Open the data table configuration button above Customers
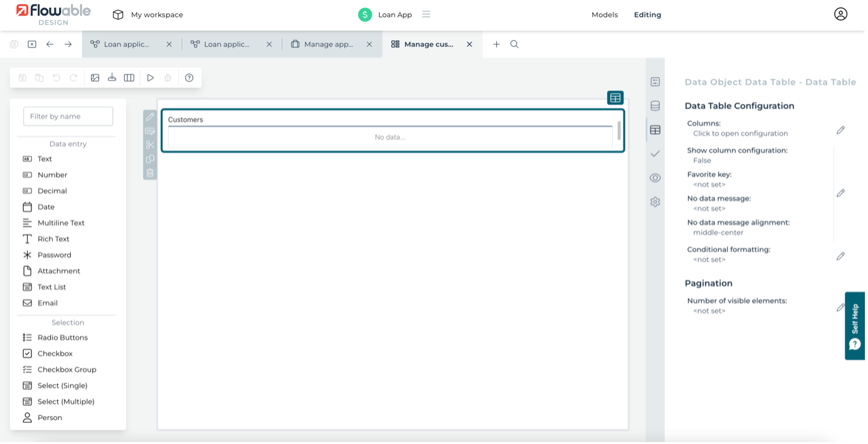 click(615, 98)
